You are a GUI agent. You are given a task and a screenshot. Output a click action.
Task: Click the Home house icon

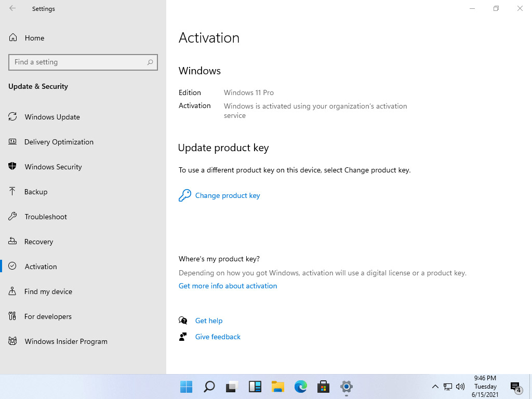[13, 37]
